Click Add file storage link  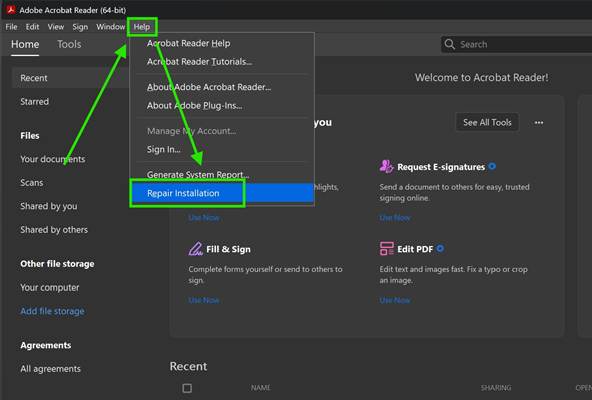pos(52,311)
